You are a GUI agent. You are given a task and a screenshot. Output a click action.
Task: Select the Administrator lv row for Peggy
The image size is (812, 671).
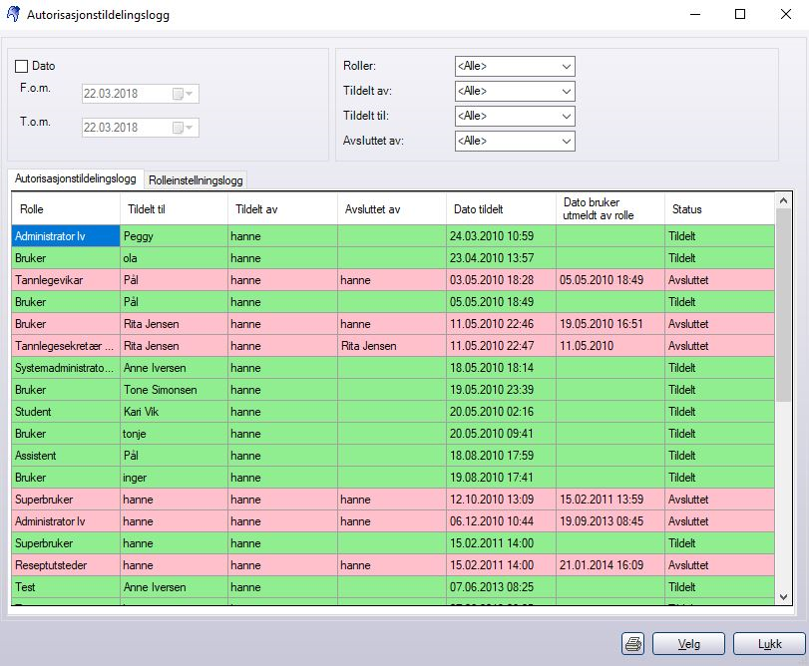(x=393, y=236)
